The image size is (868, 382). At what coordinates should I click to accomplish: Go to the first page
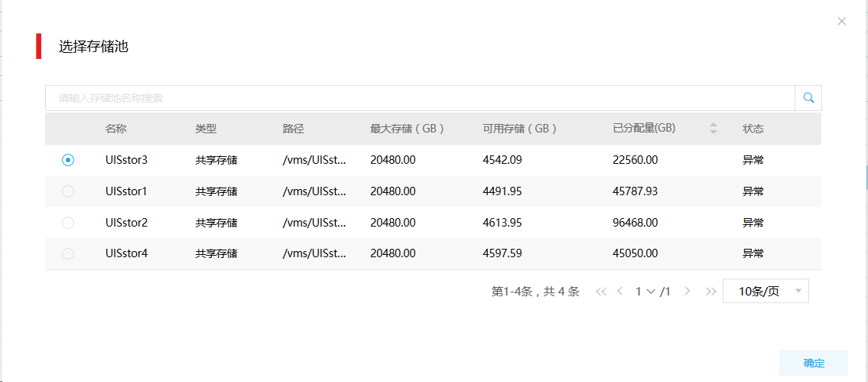(x=600, y=292)
